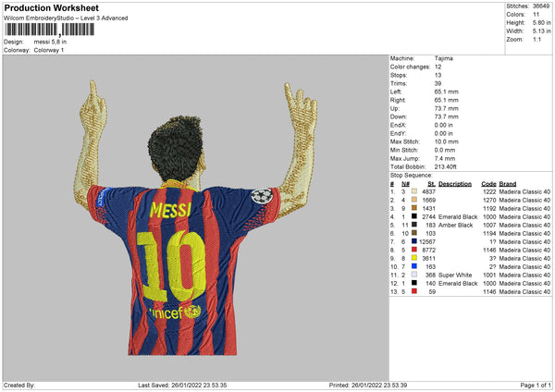This screenshot has width=555, height=392.
Task: Select the Max Stitch value 10.0 mm
Action: (x=447, y=141)
